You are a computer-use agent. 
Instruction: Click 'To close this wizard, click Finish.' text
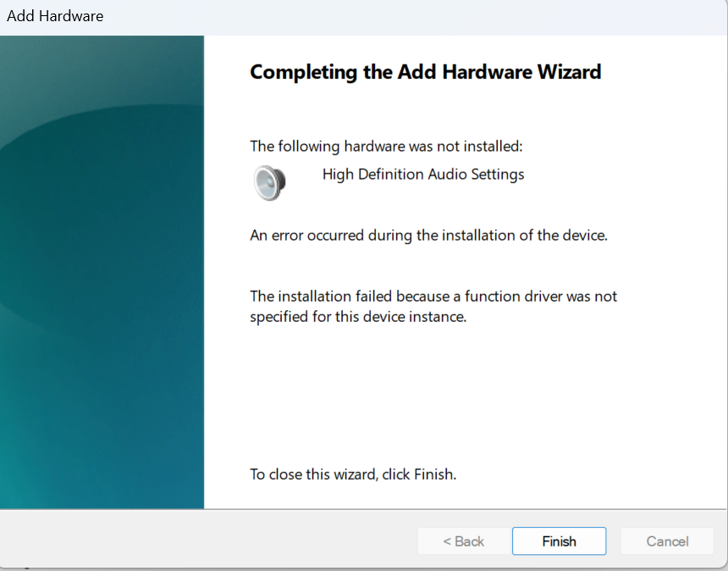353,474
